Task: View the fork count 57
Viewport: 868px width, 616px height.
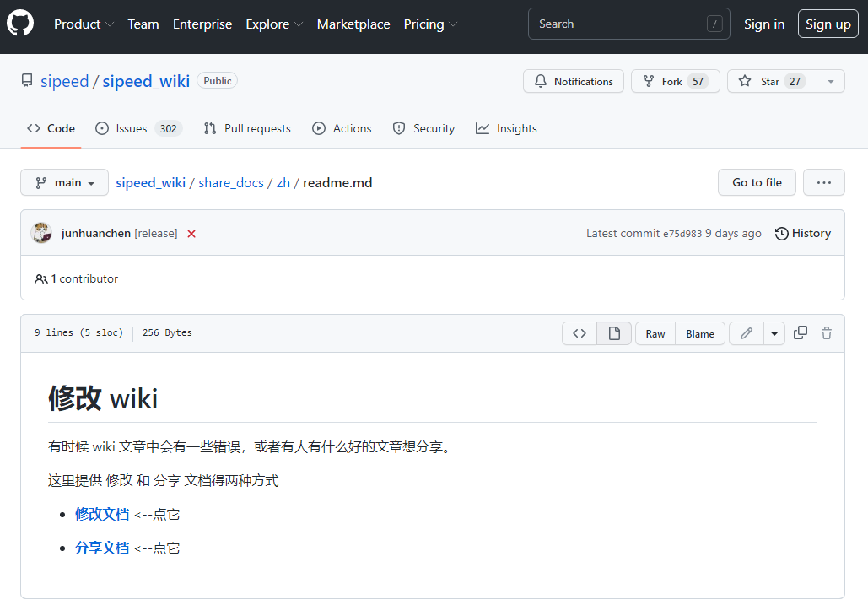Action: coord(698,82)
